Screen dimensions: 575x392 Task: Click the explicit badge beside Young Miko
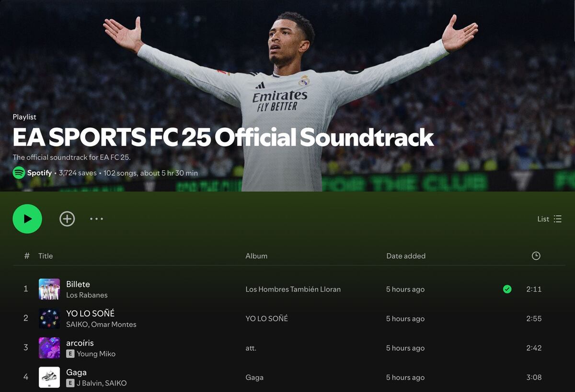(71, 354)
